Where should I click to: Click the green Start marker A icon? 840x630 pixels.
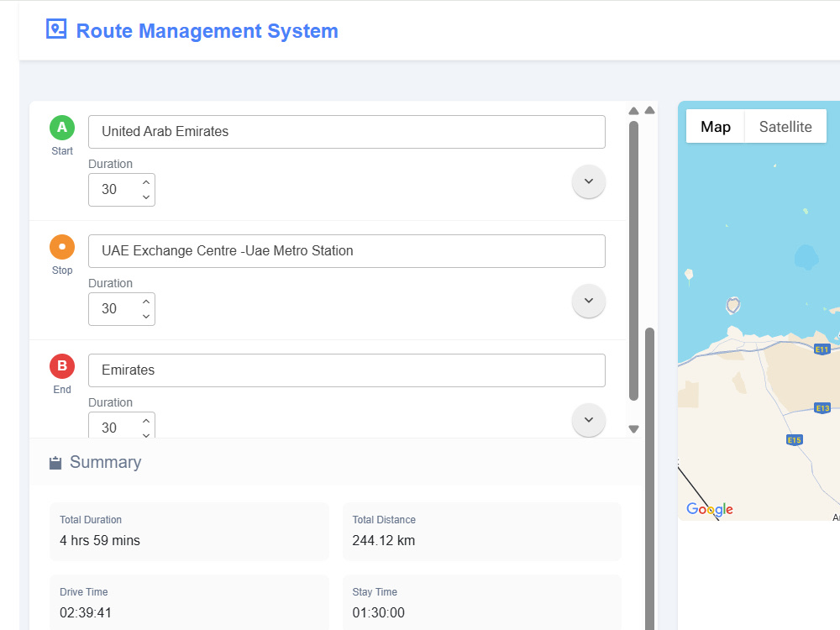coord(62,128)
